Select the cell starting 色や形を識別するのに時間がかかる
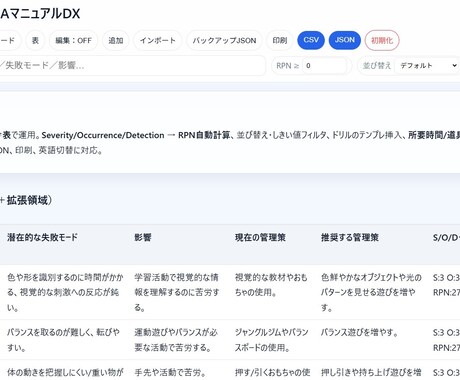Screen dimensions: 460x380 65,292
